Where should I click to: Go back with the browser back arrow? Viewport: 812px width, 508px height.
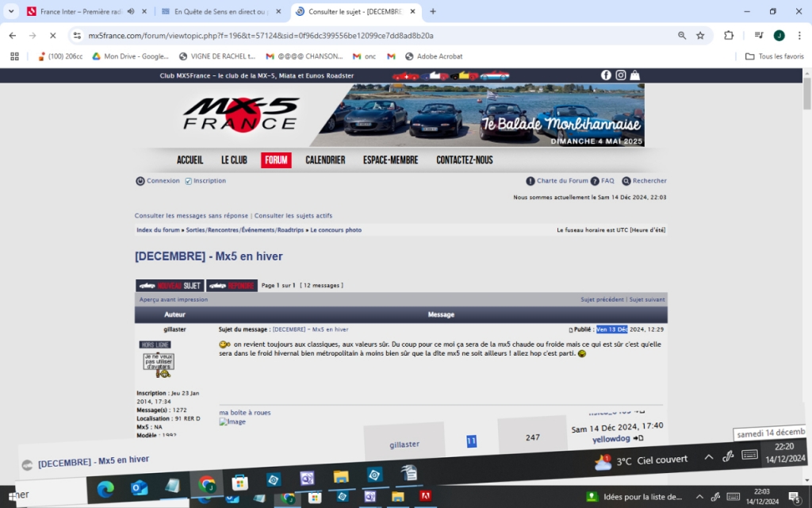click(x=13, y=35)
